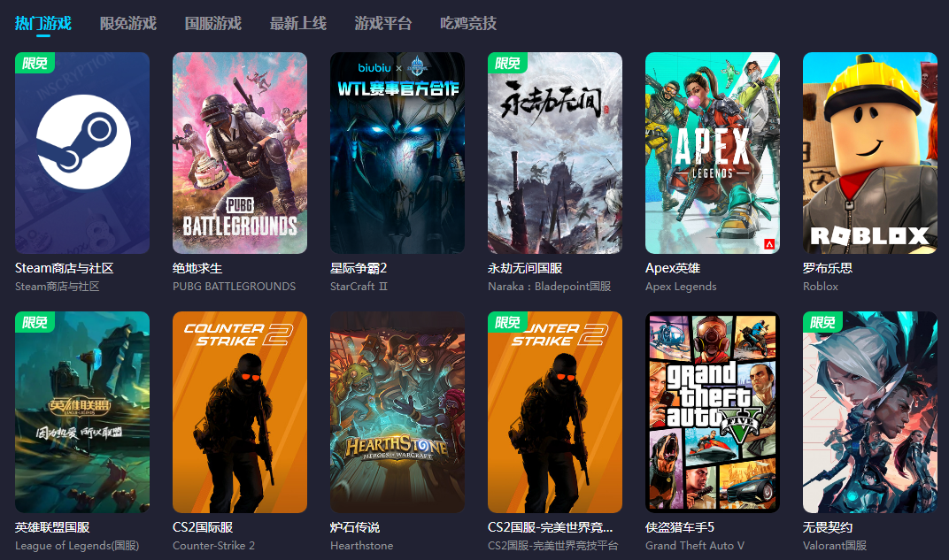Select the Naraka Bladepoint cover art
The height and width of the screenshot is (560, 949).
(x=555, y=153)
